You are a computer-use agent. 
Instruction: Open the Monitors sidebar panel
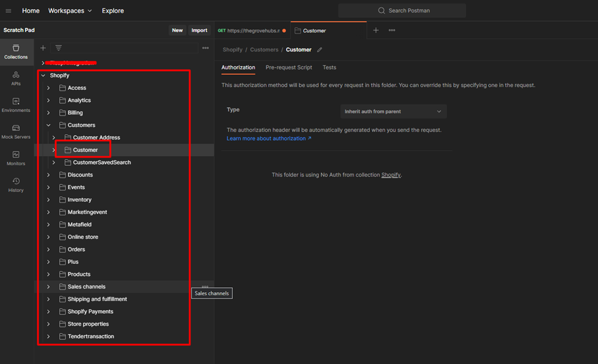point(16,158)
